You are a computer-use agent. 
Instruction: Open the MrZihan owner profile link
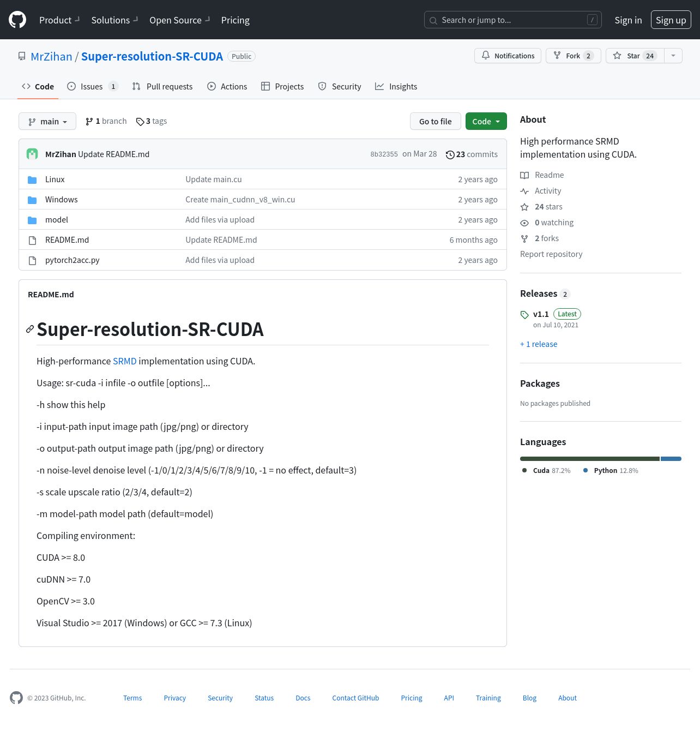coord(51,56)
